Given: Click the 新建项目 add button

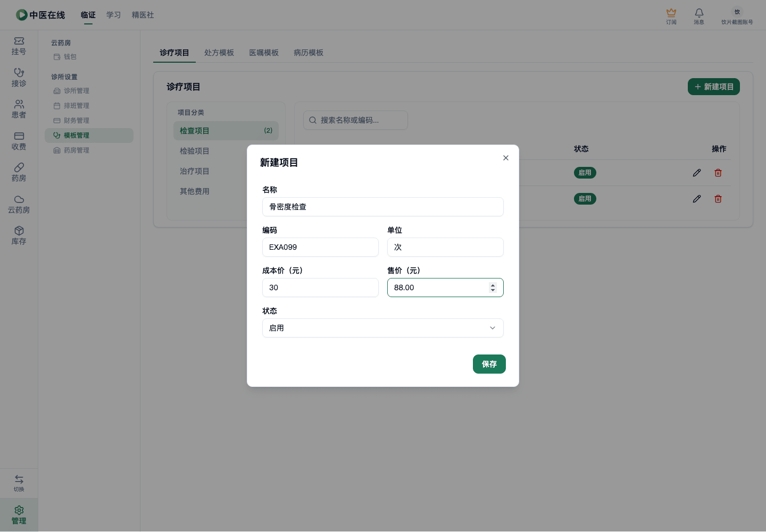Looking at the screenshot, I should [x=714, y=87].
